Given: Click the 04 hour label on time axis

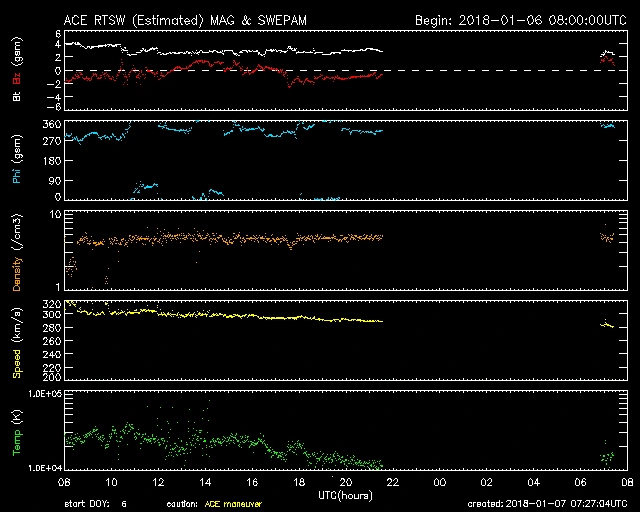Looking at the screenshot, I should pos(533,482).
